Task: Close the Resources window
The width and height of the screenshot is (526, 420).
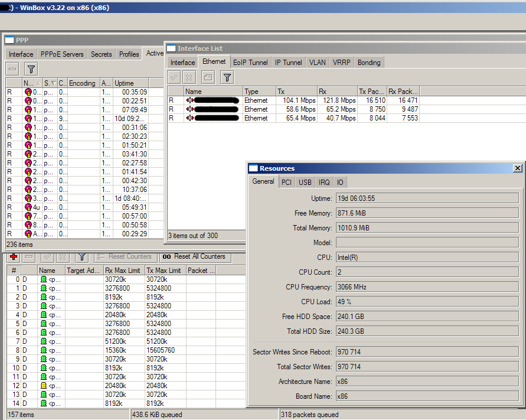Action: pyautogui.click(x=517, y=168)
